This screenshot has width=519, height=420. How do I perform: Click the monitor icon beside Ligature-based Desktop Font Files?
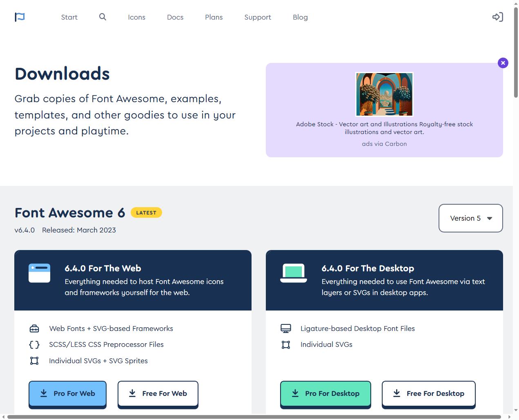coord(286,328)
